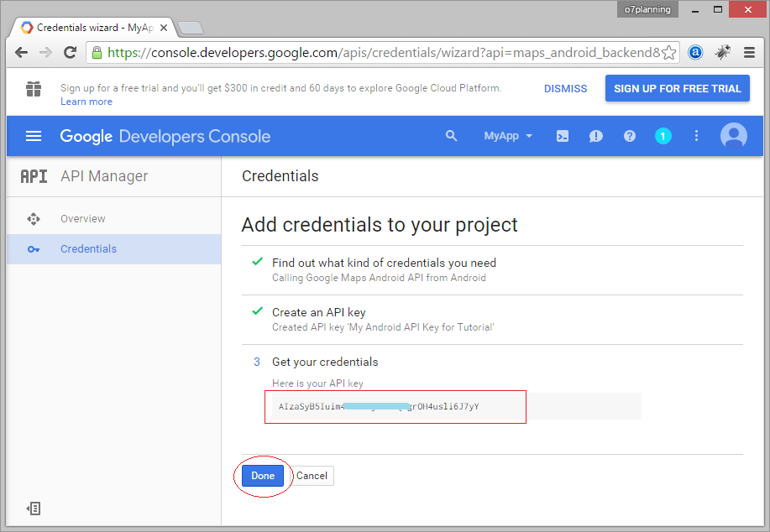Open the Chrome menu (three bars)
770x532 pixels.
pos(749,53)
